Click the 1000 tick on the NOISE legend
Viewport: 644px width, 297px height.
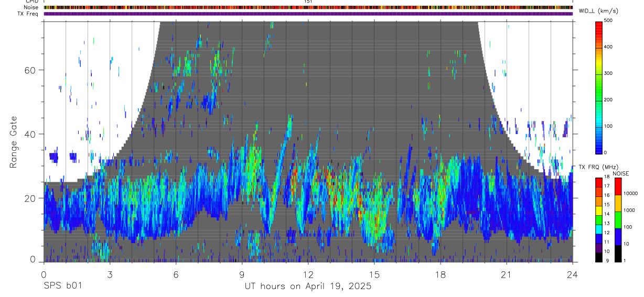pos(628,210)
